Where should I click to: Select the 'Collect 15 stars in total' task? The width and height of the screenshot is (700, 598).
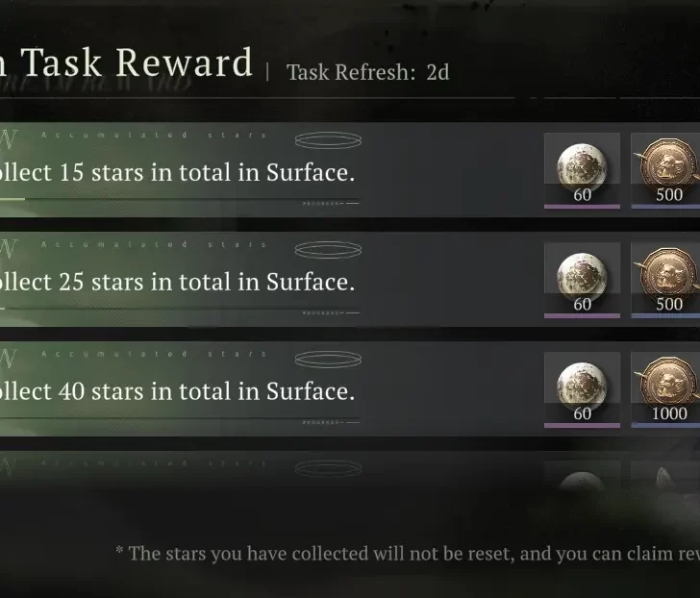(x=177, y=173)
